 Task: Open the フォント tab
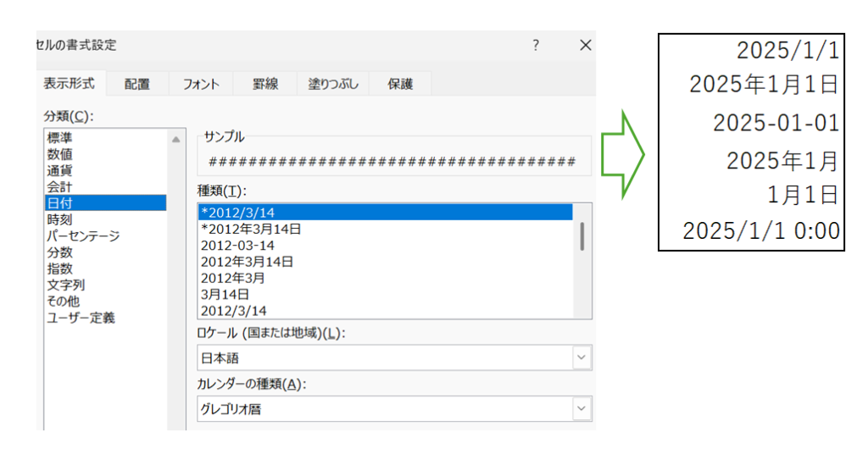coord(201,84)
